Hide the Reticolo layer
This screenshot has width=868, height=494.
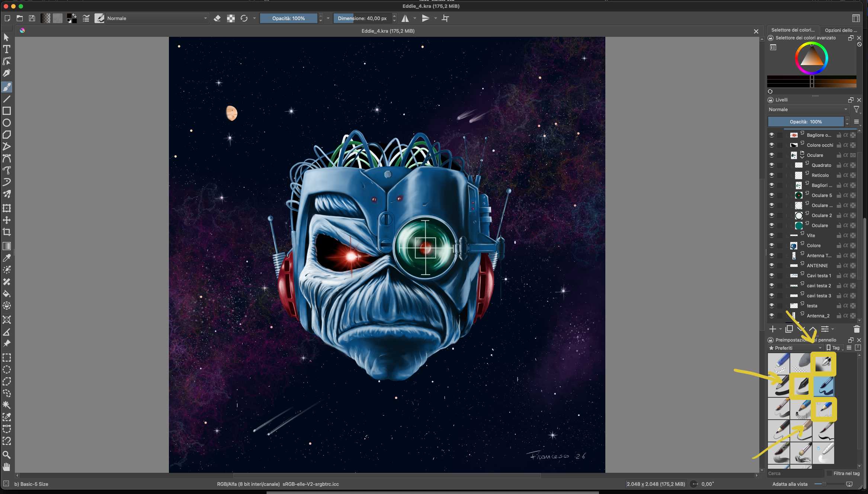[x=772, y=175]
